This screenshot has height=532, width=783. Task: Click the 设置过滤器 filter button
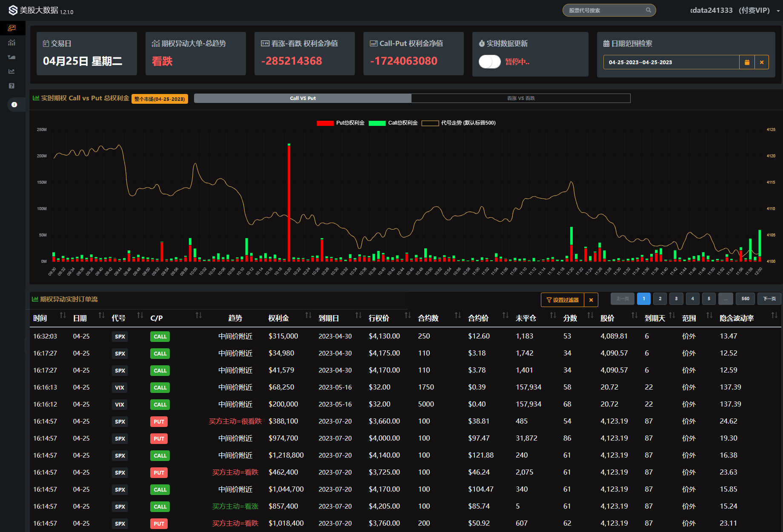pos(563,300)
